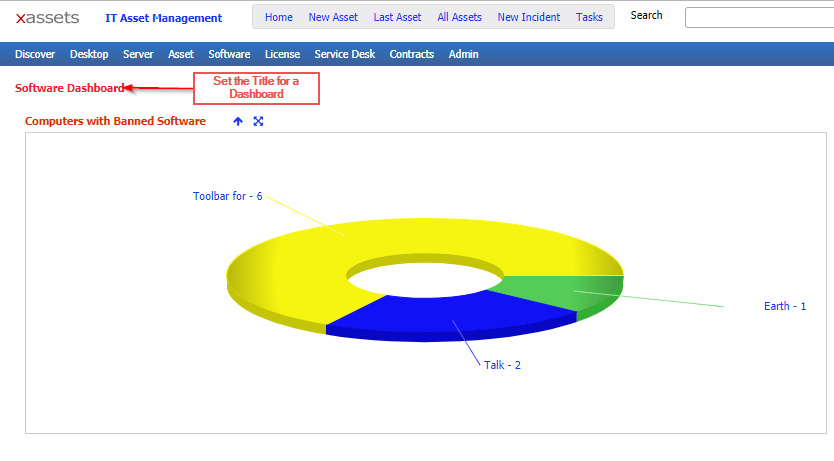Open the Service Desk menu
The height and width of the screenshot is (461, 834).
[345, 54]
